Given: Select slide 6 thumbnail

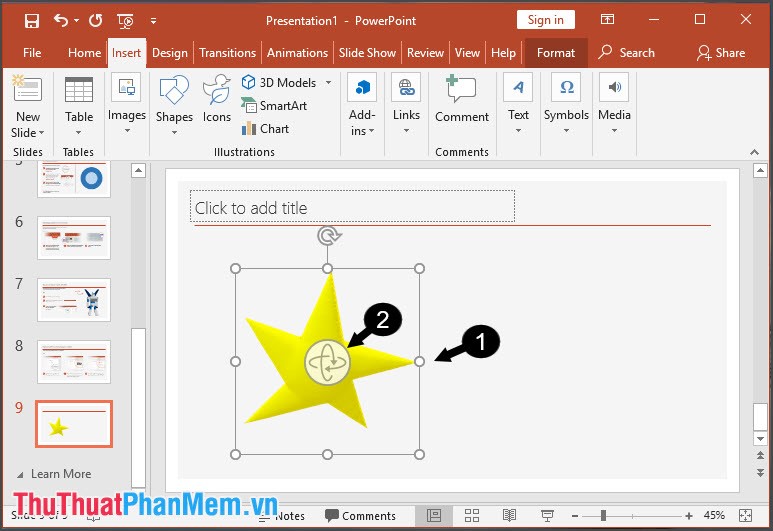Looking at the screenshot, I should [x=74, y=238].
